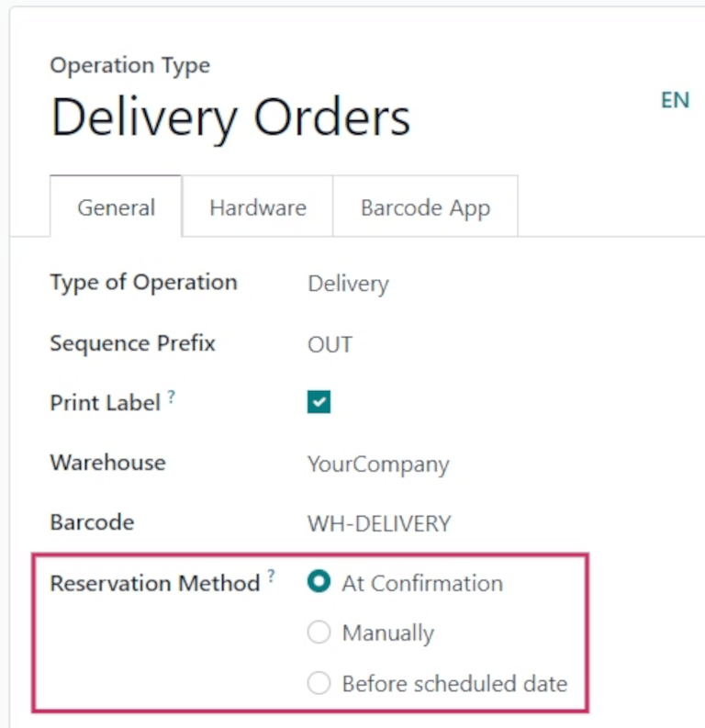Click the Barcode field label
Viewport: 705px width, 728px height.
[92, 522]
